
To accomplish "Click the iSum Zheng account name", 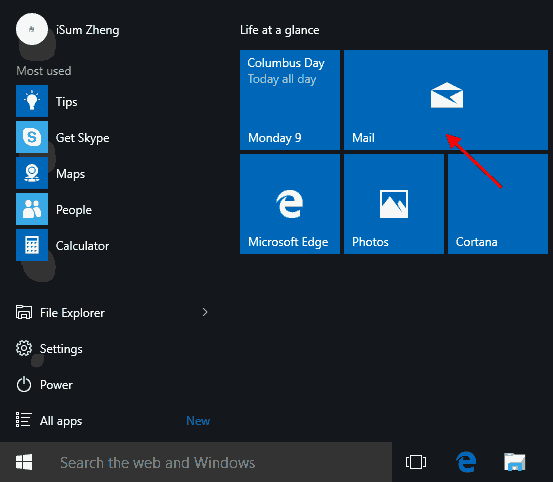I will 88,30.
